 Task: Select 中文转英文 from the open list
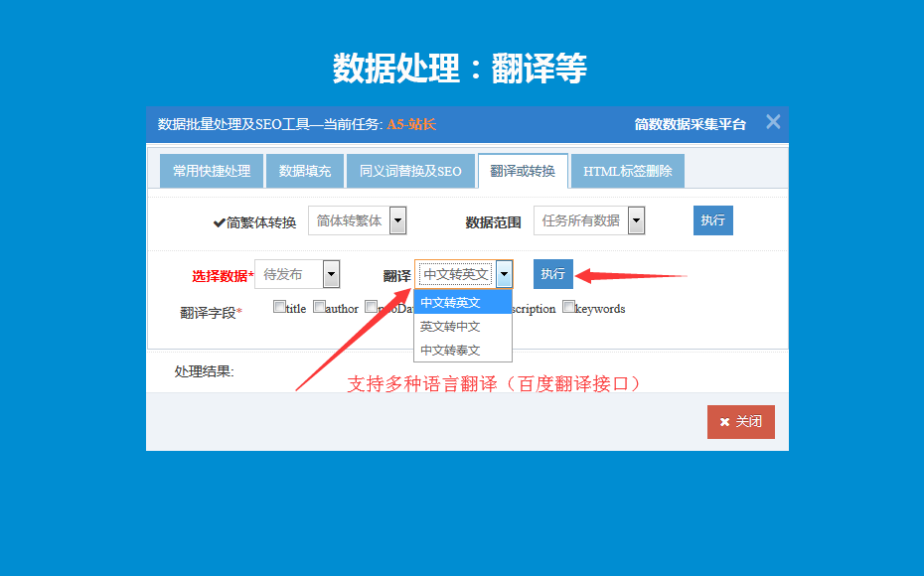coord(463,302)
